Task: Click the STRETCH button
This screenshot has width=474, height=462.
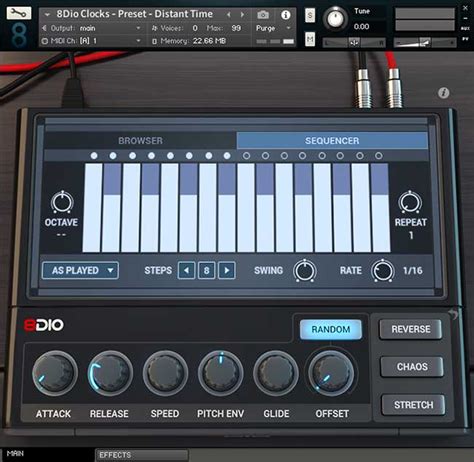Action: [x=413, y=405]
